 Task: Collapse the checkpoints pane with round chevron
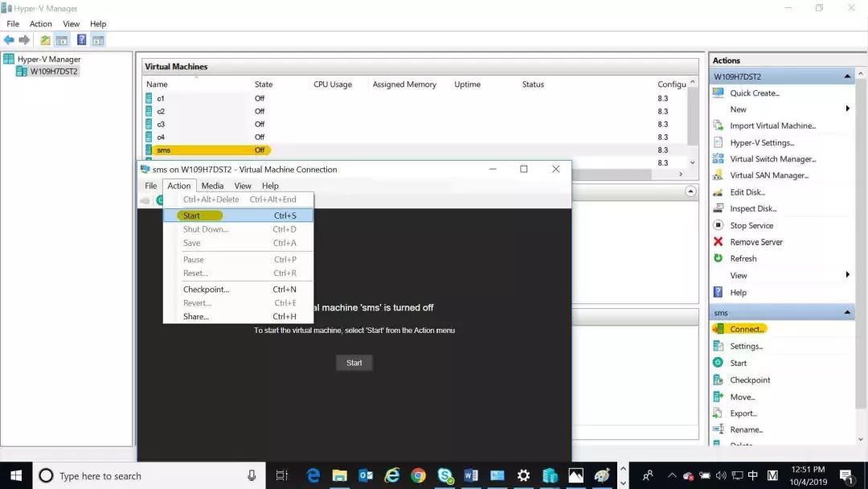tap(690, 191)
